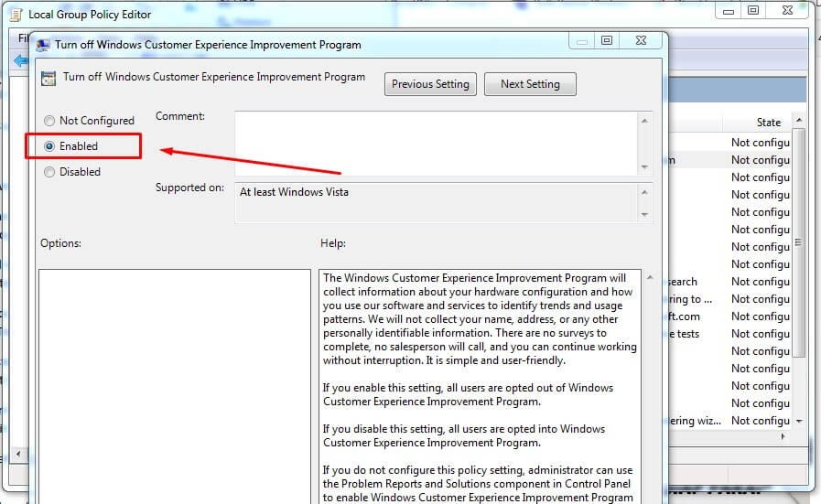
Task: Select the policy row ending in 'e tests'
Action: [x=729, y=334]
